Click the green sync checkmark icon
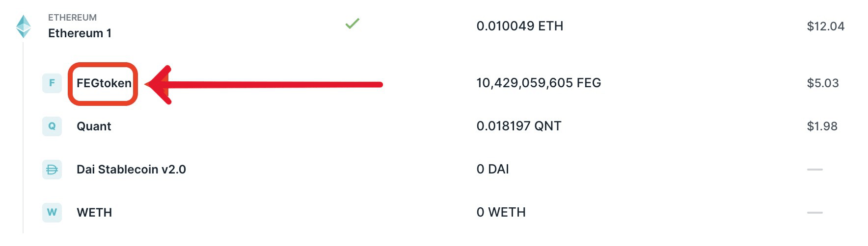 coord(352,24)
